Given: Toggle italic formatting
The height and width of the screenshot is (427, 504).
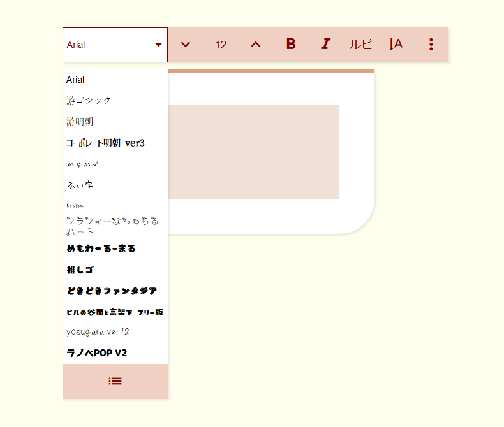Looking at the screenshot, I should [x=325, y=44].
